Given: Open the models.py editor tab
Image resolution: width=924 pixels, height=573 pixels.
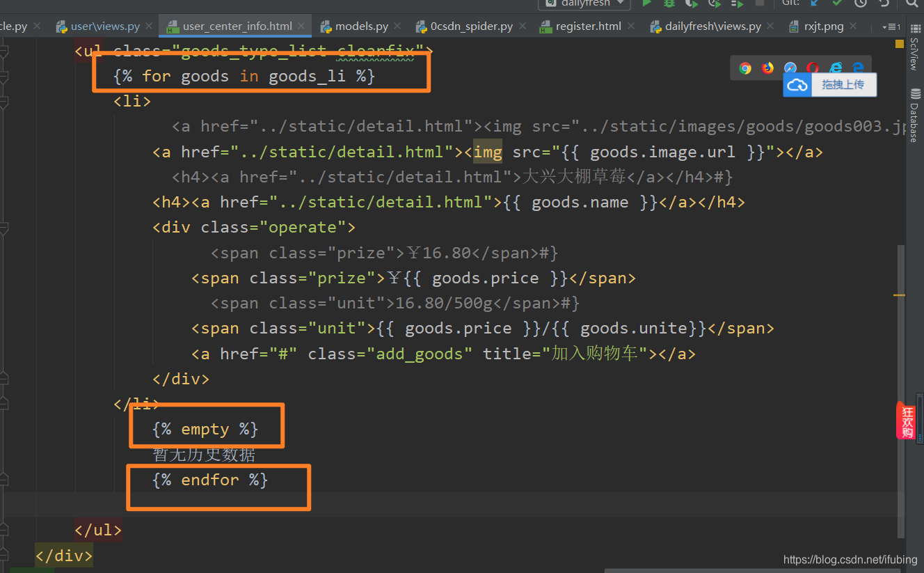Looking at the screenshot, I should tap(361, 26).
